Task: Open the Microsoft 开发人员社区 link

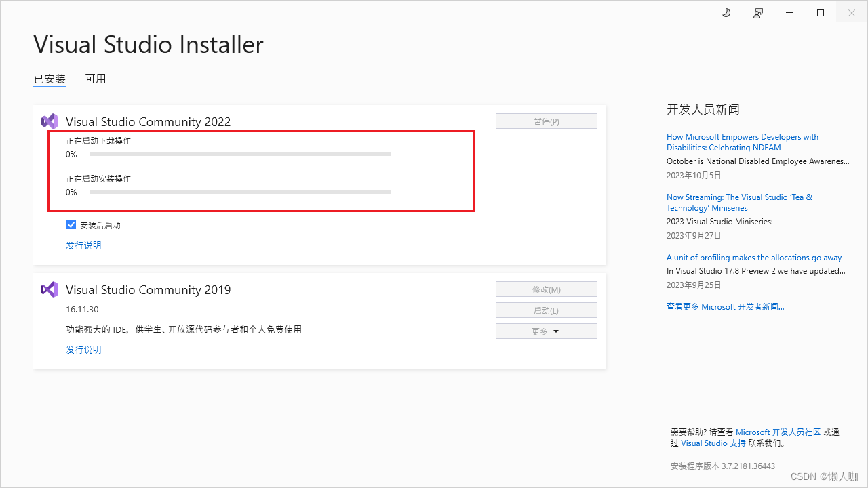Action: 778,432
